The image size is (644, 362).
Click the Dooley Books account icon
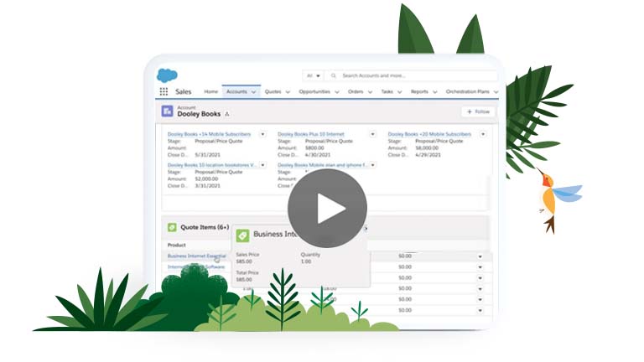tap(167, 111)
